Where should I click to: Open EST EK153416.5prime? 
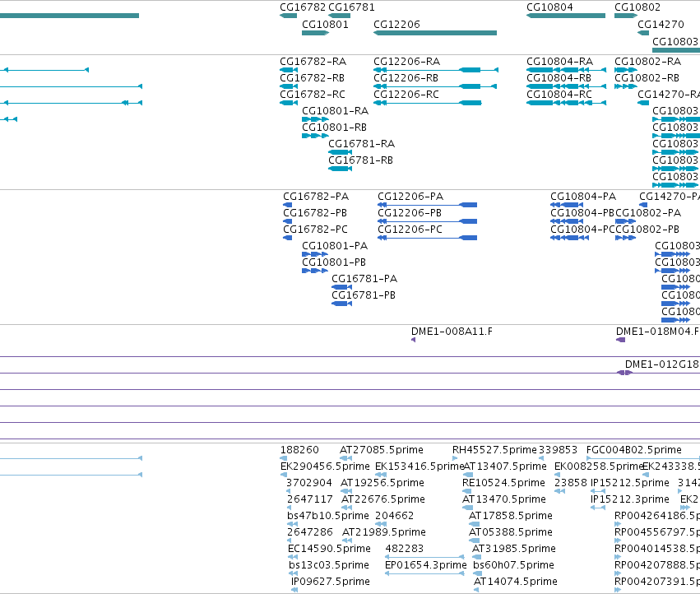[420, 466]
